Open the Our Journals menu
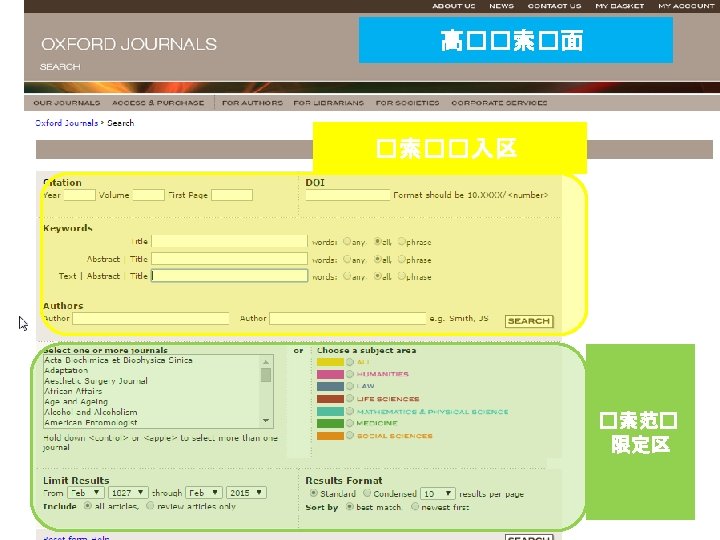The image size is (720, 540). 67,103
